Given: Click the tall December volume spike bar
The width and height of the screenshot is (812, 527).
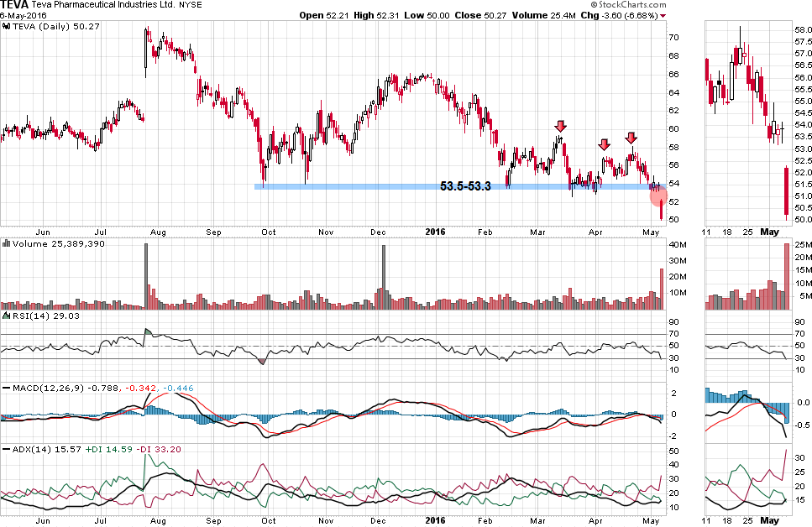Looking at the screenshot, I should point(384,277).
